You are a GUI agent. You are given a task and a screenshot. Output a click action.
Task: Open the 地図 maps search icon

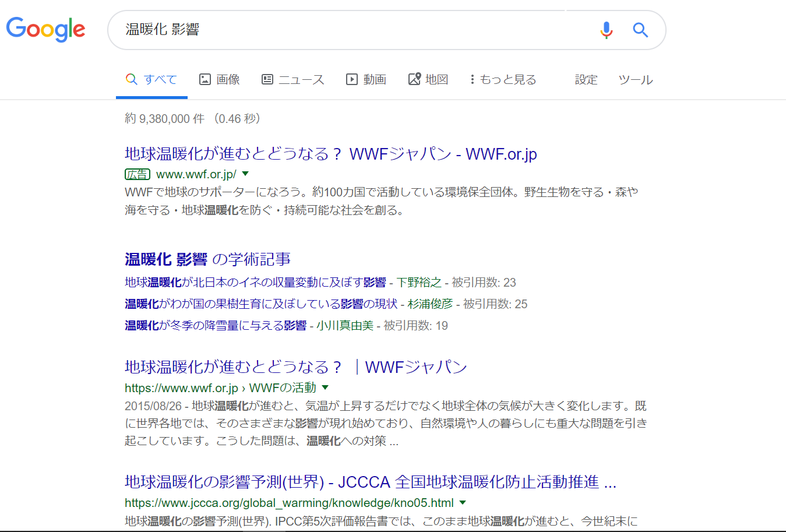[415, 79]
